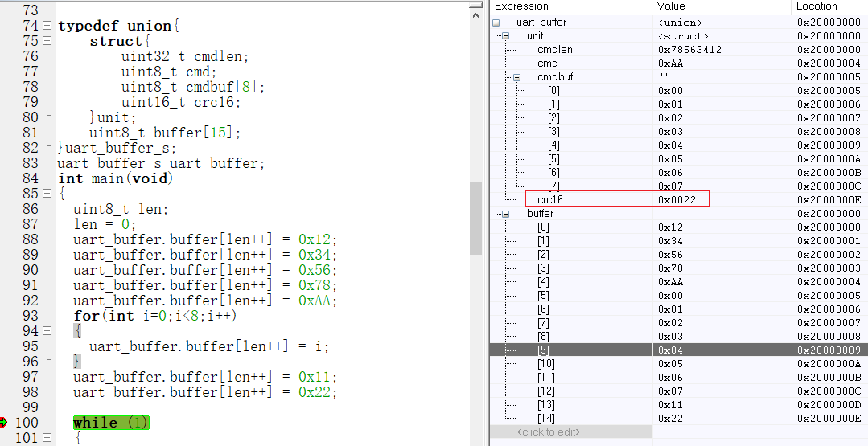Viewport: 868px width, 446px height.
Task: Select the cmdlen value 0x78563412
Action: (x=689, y=50)
